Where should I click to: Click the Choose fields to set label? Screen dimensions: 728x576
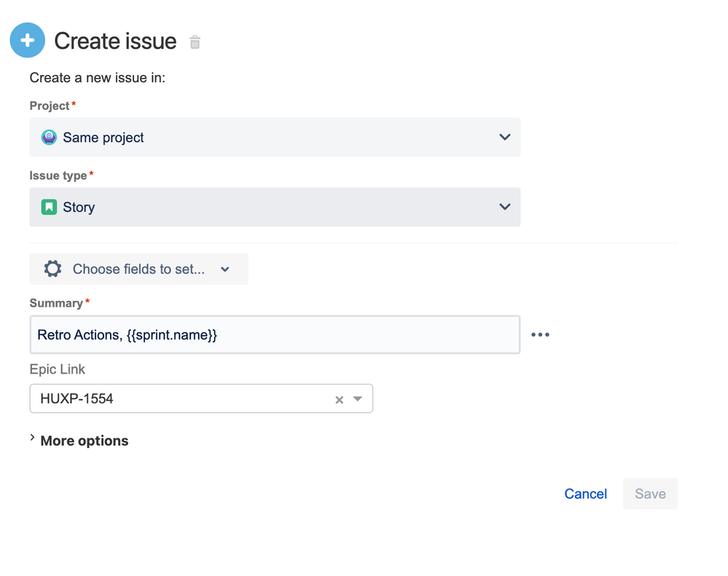point(138,269)
